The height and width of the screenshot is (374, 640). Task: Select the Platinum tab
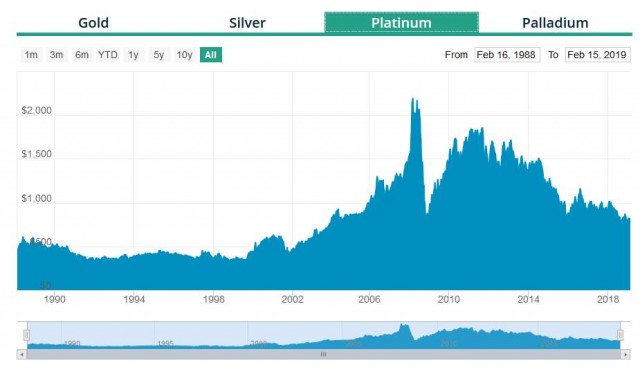tap(401, 22)
